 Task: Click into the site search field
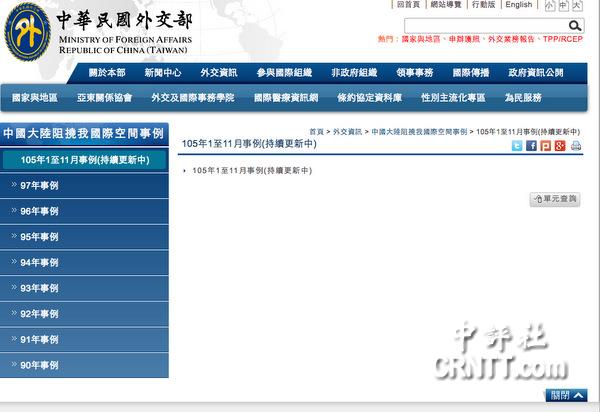485,25
